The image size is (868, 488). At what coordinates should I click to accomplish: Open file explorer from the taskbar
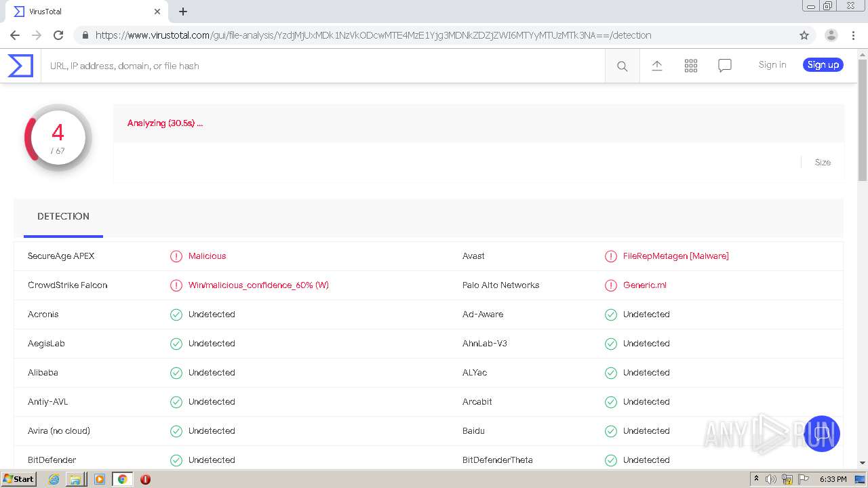point(75,479)
